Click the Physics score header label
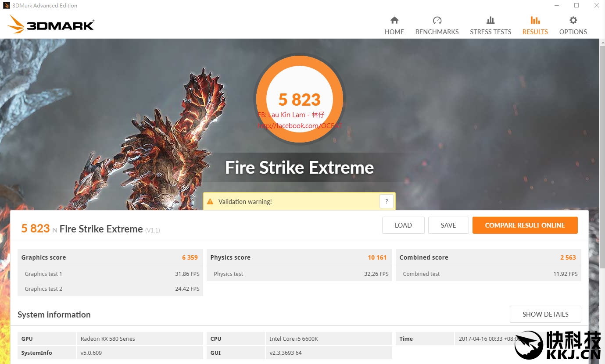Image resolution: width=605 pixels, height=364 pixels. click(230, 257)
